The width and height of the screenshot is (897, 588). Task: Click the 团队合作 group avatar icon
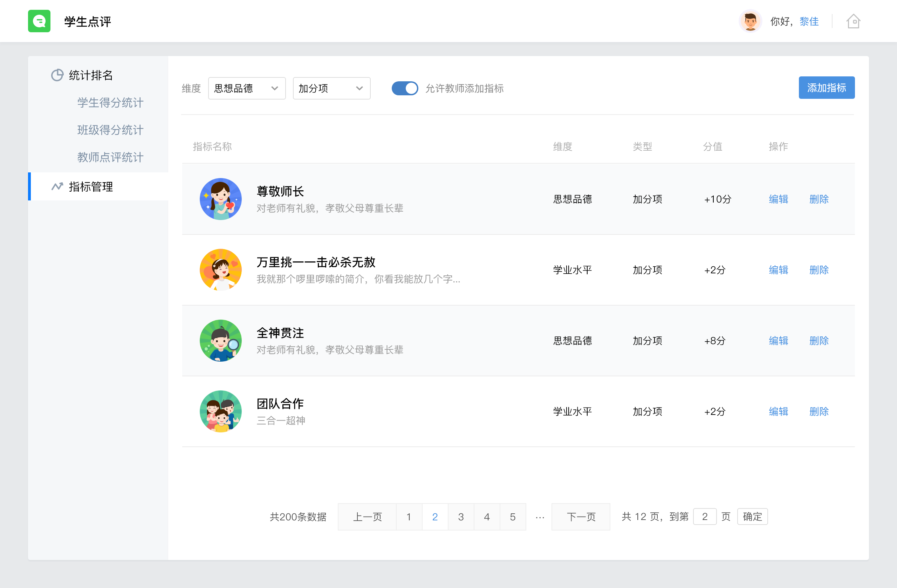(x=220, y=411)
